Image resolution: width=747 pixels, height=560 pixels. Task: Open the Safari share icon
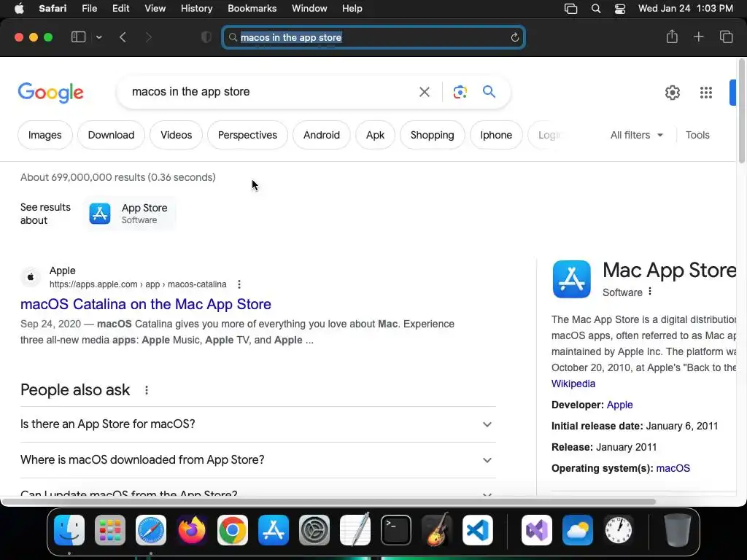click(x=672, y=36)
